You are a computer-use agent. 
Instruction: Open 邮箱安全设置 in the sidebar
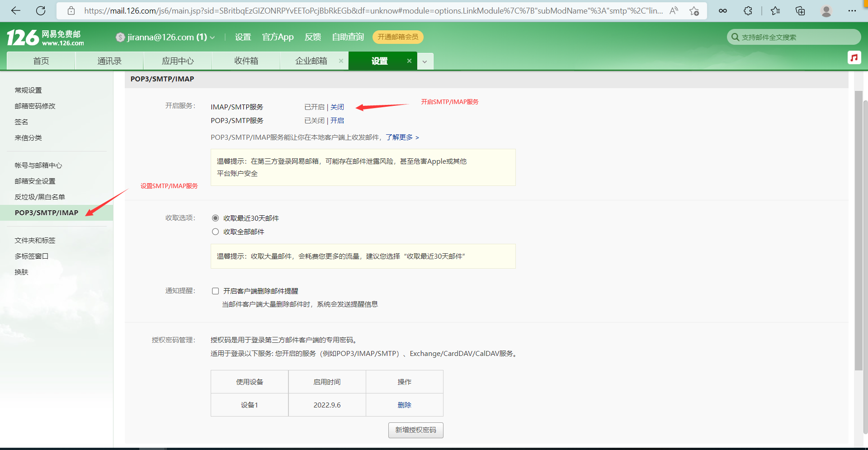[35, 181]
